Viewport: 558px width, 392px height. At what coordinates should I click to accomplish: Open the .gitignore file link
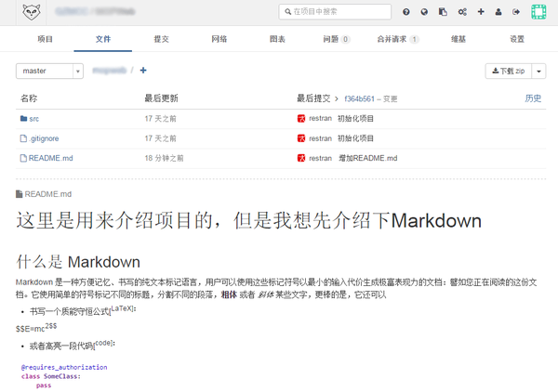tap(44, 138)
